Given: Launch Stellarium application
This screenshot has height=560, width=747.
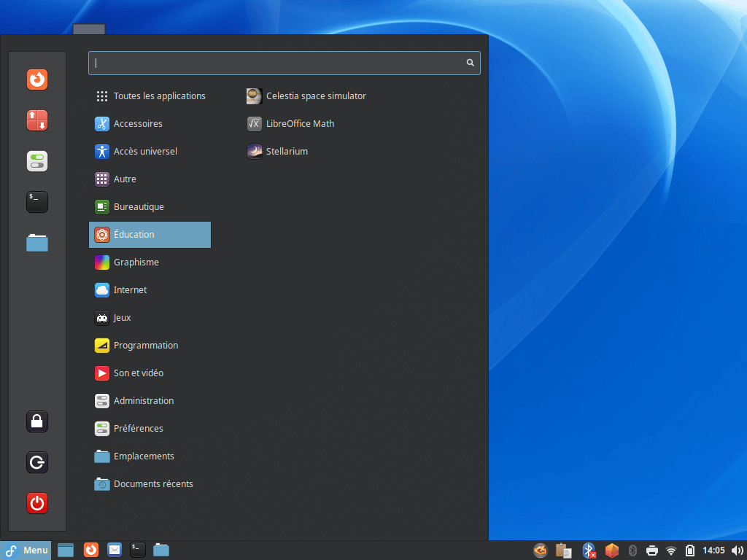Looking at the screenshot, I should pyautogui.click(x=277, y=152).
